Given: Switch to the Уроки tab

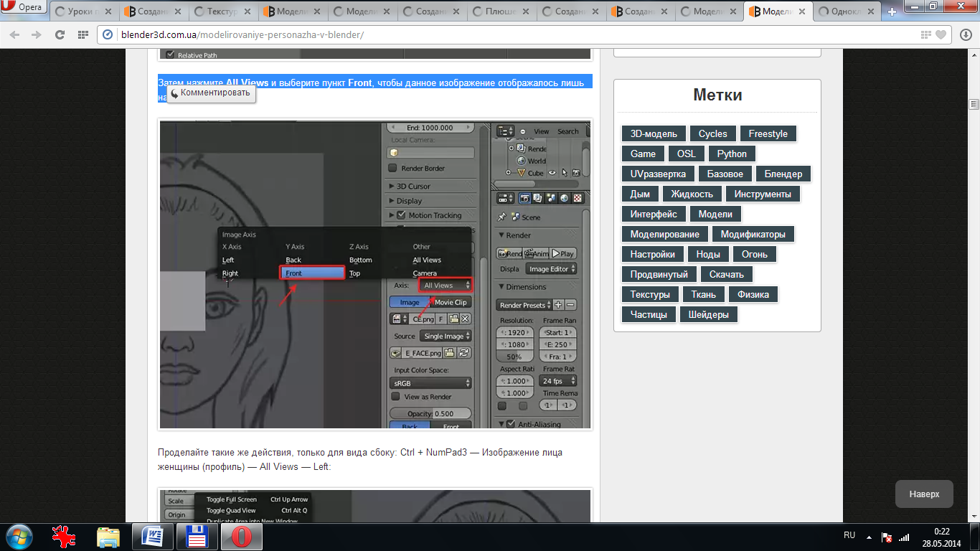Looking at the screenshot, I should (x=81, y=11).
